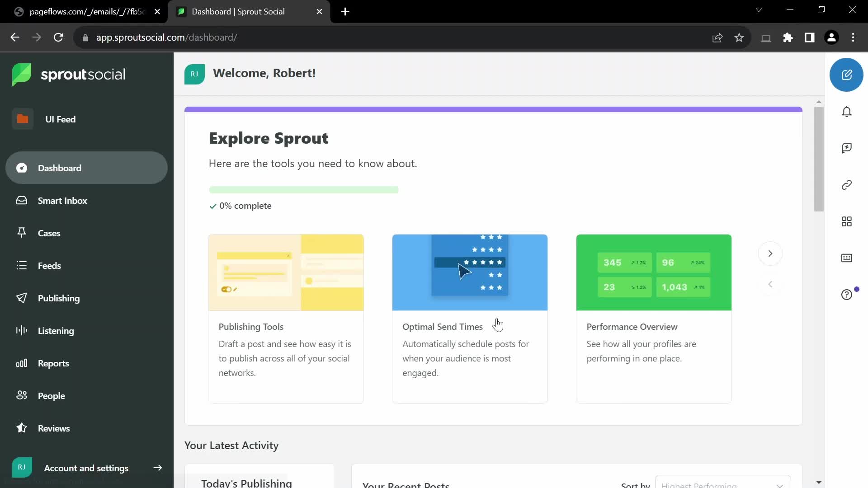
Task: Collapse the left arrow carousel control
Action: [x=771, y=284]
